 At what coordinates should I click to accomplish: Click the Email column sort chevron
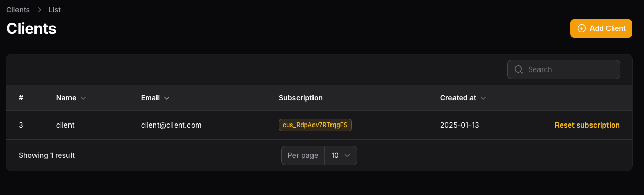click(167, 98)
